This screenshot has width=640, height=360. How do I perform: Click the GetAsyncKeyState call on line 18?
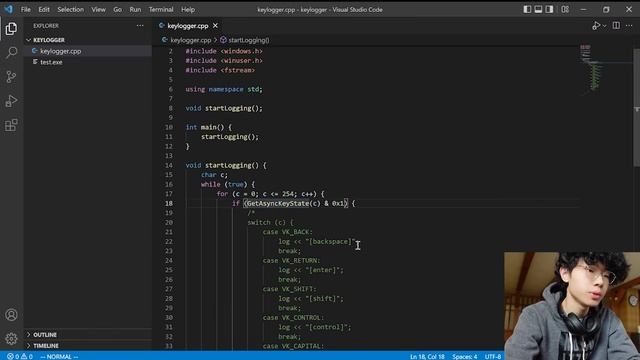278,203
